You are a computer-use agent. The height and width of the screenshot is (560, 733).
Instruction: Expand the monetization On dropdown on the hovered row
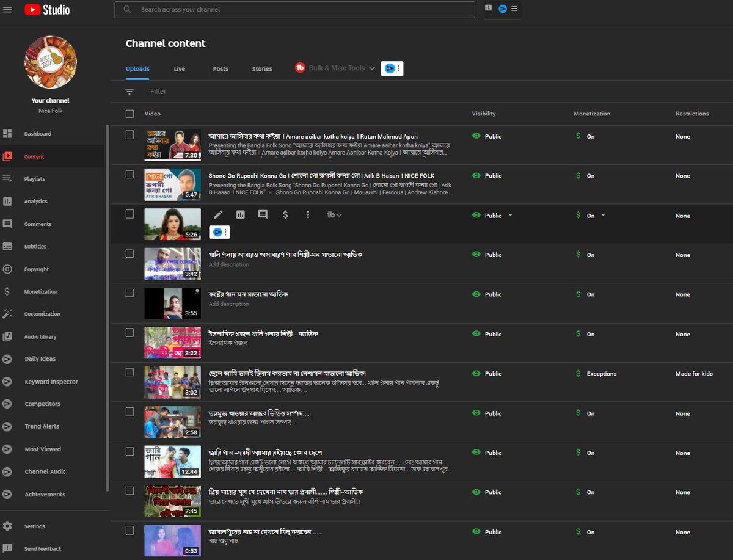[x=602, y=215]
